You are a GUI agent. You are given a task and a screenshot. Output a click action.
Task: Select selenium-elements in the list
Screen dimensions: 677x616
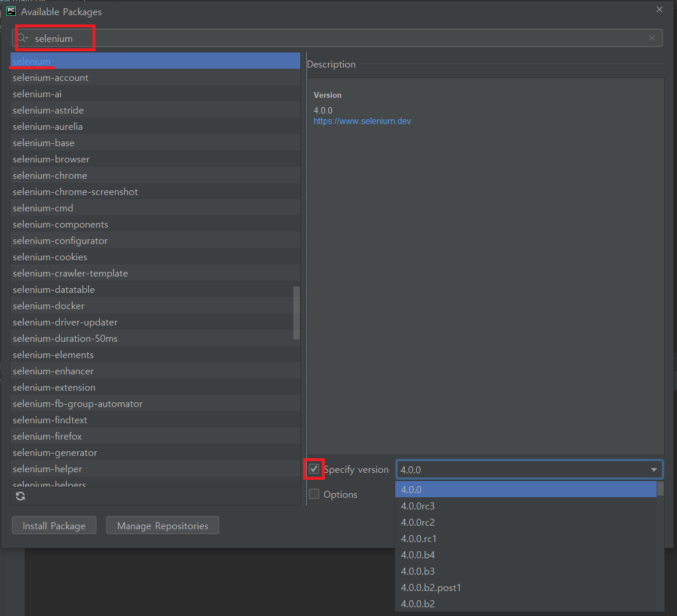(x=155, y=355)
